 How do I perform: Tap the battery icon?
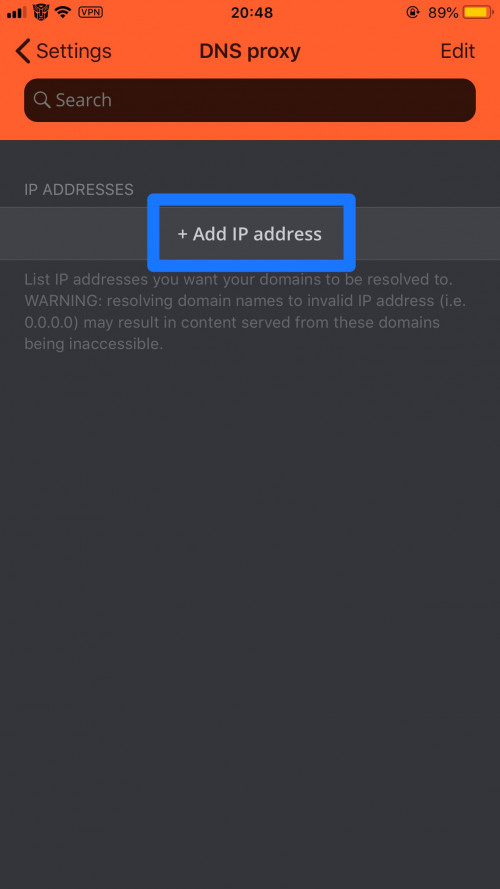point(478,12)
